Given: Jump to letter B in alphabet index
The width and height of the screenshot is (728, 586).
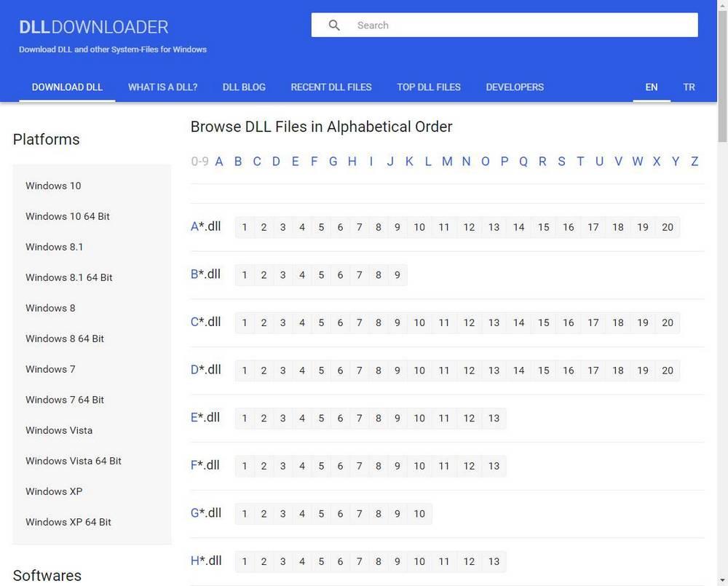Looking at the screenshot, I should pos(238,162).
